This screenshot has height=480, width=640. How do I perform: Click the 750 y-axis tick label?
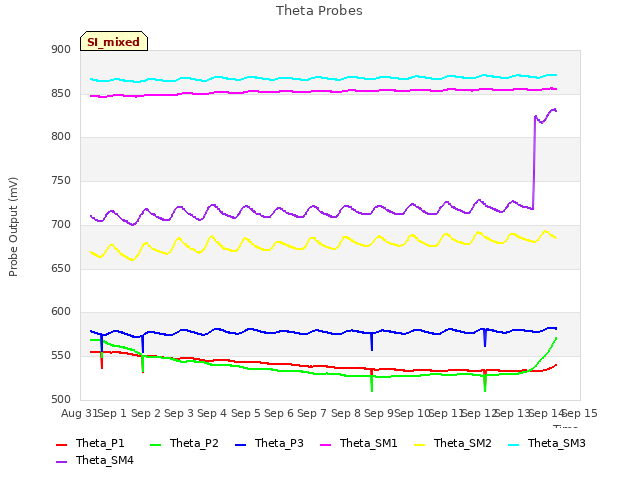(x=61, y=180)
